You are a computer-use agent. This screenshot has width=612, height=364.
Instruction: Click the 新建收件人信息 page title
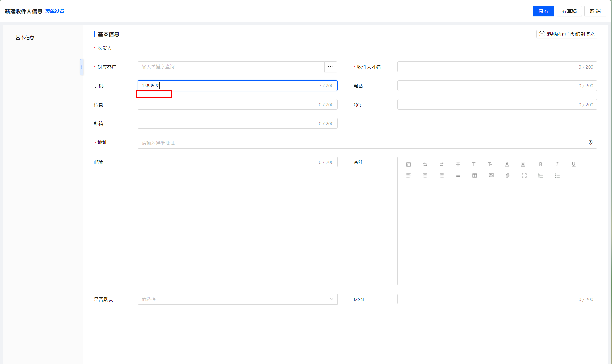(23, 11)
